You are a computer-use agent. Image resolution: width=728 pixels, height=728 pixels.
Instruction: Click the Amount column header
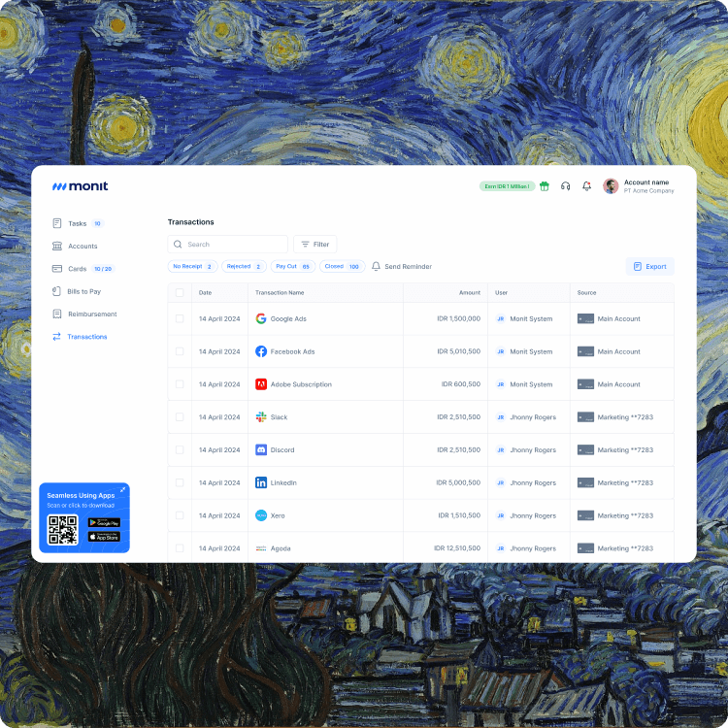click(470, 292)
